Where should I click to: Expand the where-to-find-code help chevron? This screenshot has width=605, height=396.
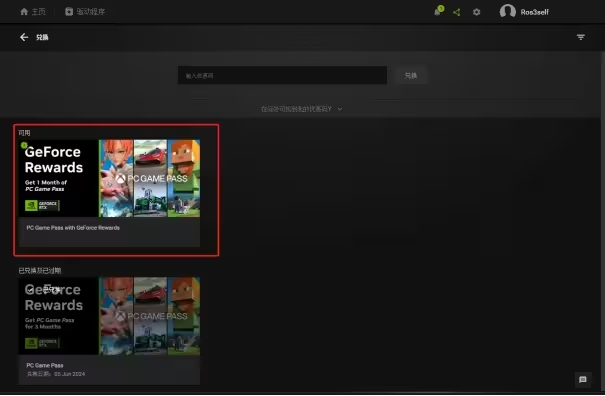[x=340, y=109]
